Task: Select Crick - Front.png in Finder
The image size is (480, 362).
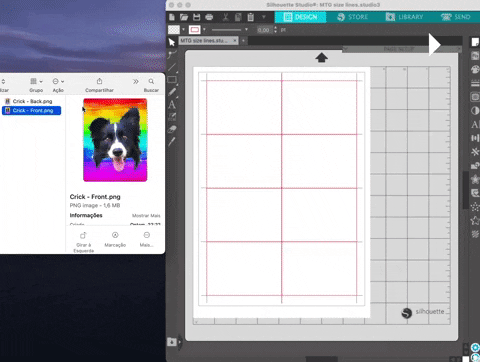Action: (31, 110)
